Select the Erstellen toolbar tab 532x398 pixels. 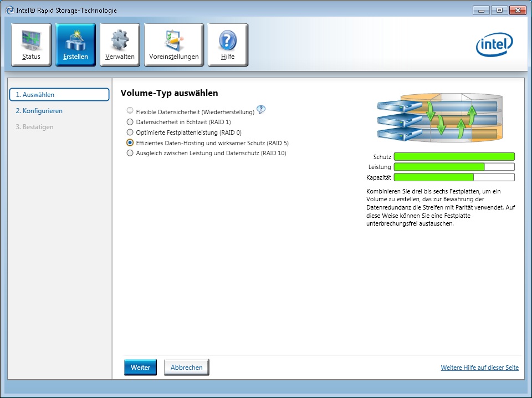click(75, 45)
